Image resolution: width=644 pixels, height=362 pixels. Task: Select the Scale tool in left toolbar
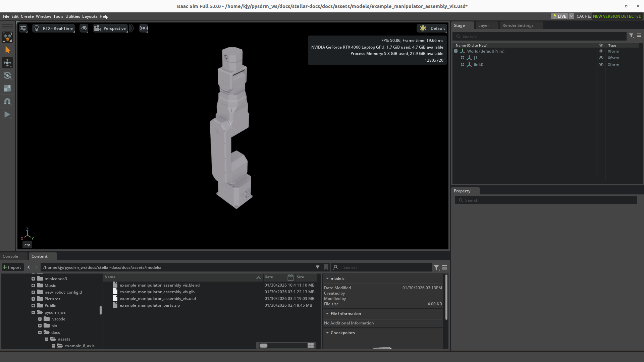pos(7,88)
